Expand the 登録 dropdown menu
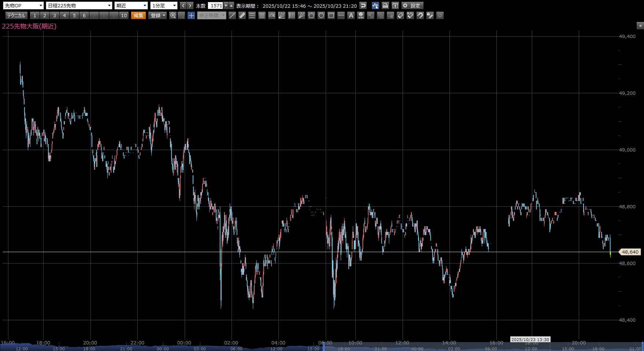 coord(158,15)
